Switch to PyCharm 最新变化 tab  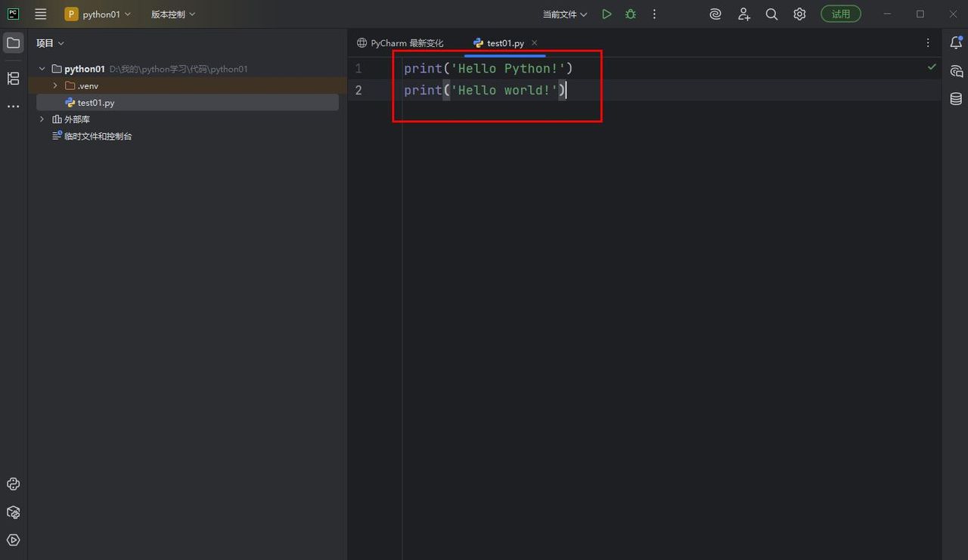coord(400,43)
